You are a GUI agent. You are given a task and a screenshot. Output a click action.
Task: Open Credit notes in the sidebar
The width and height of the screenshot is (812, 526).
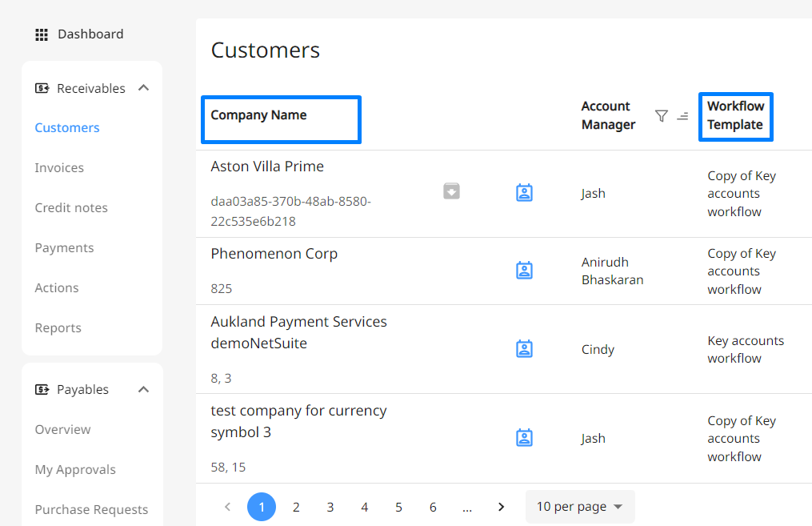click(x=71, y=207)
